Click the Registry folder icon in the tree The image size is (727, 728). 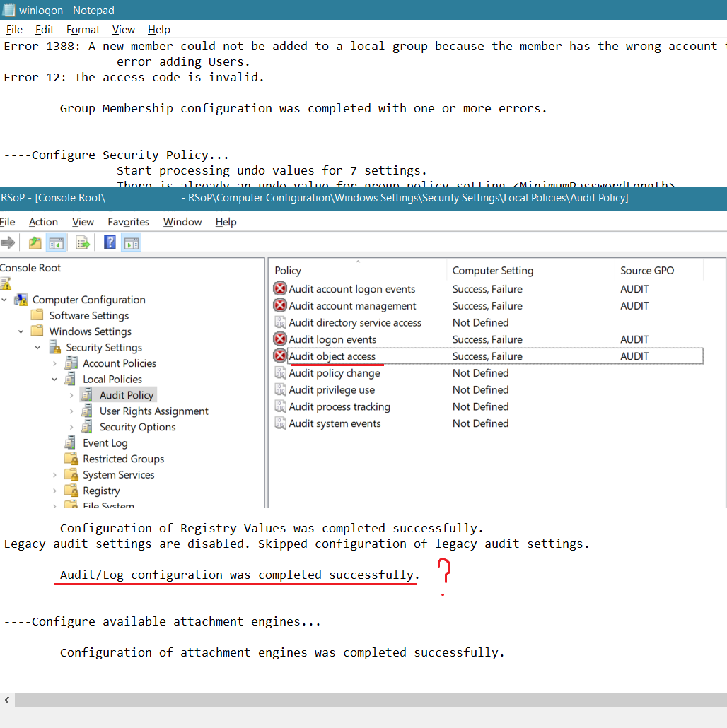pos(71,491)
